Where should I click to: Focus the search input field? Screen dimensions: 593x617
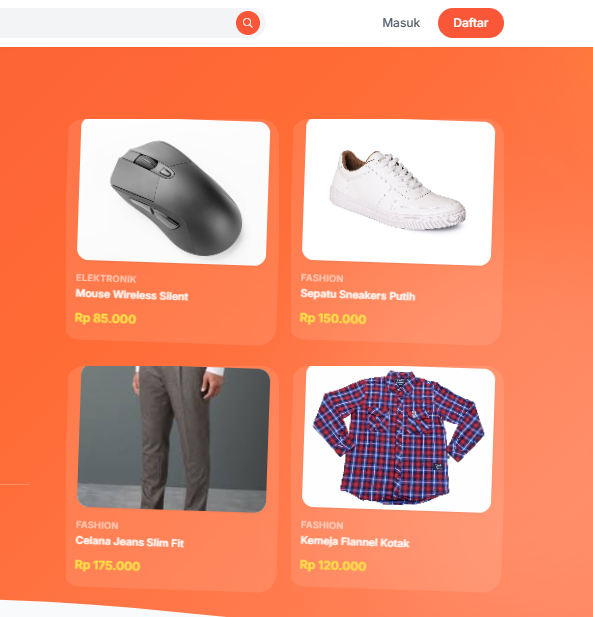(116, 23)
